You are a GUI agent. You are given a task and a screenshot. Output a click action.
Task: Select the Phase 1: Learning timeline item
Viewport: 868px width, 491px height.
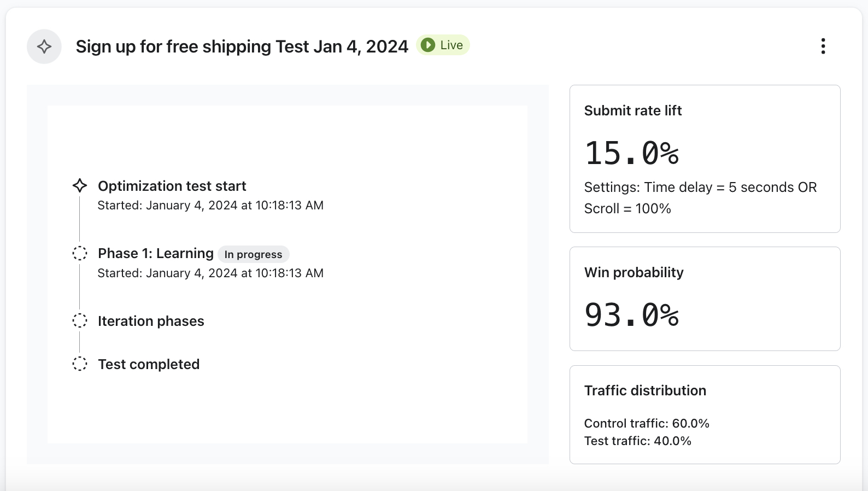[x=155, y=253]
